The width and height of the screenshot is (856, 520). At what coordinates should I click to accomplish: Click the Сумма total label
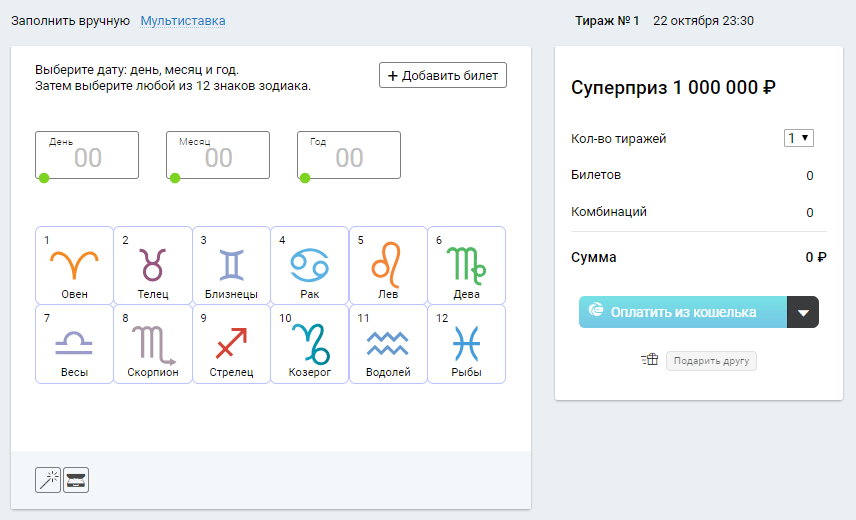coord(593,257)
